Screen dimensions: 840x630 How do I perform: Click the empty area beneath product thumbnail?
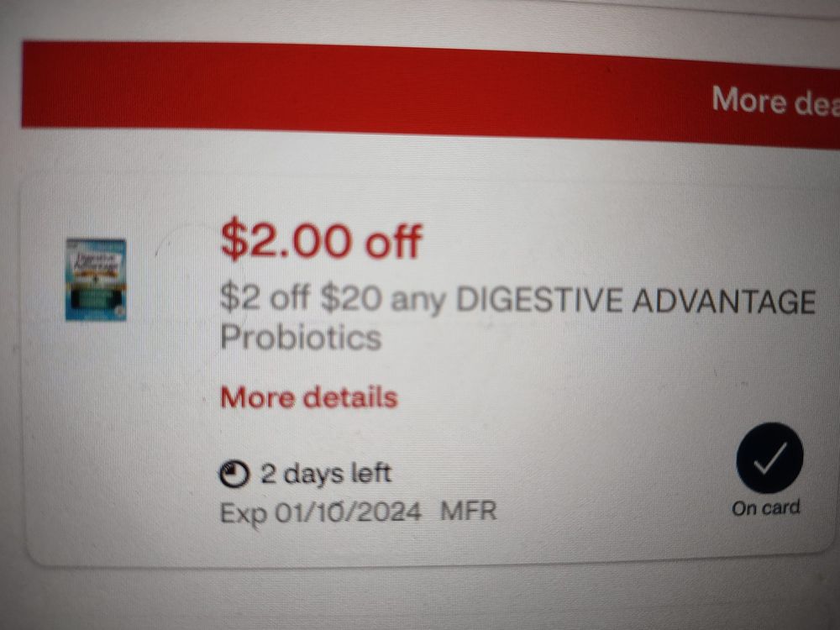tap(97, 428)
